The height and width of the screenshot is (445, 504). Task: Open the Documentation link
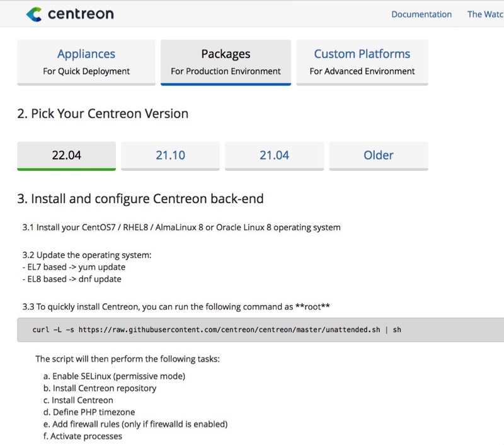421,14
